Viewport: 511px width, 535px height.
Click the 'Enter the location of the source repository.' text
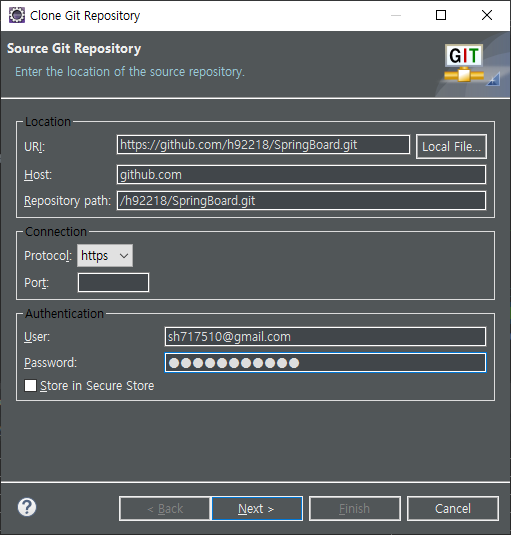[x=130, y=72]
